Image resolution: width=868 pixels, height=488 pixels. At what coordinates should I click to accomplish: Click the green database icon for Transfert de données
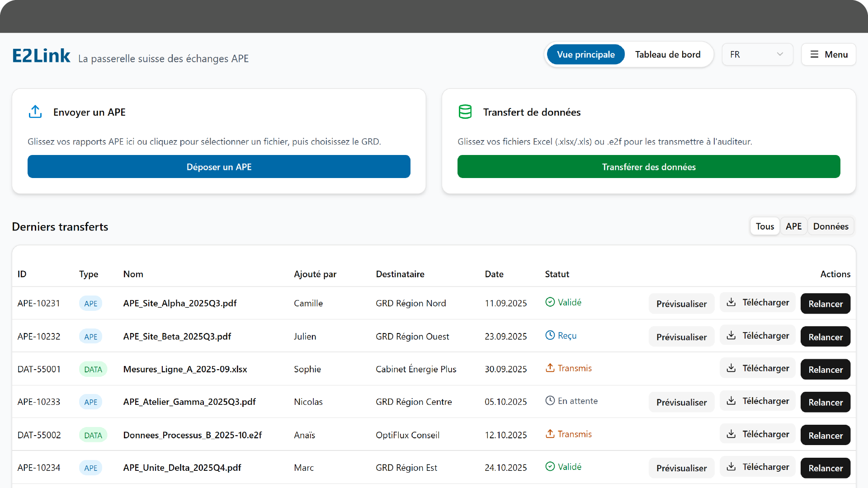click(x=465, y=112)
